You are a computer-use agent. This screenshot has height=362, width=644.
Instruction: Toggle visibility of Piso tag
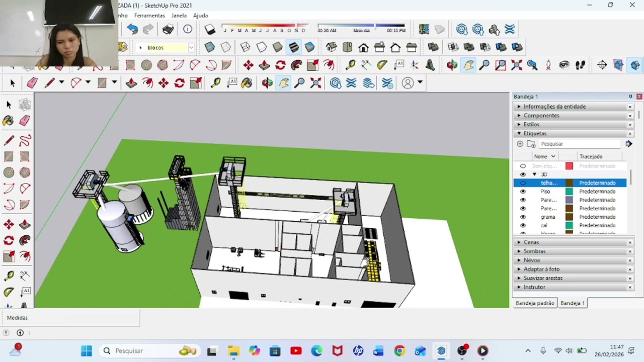[x=523, y=192]
